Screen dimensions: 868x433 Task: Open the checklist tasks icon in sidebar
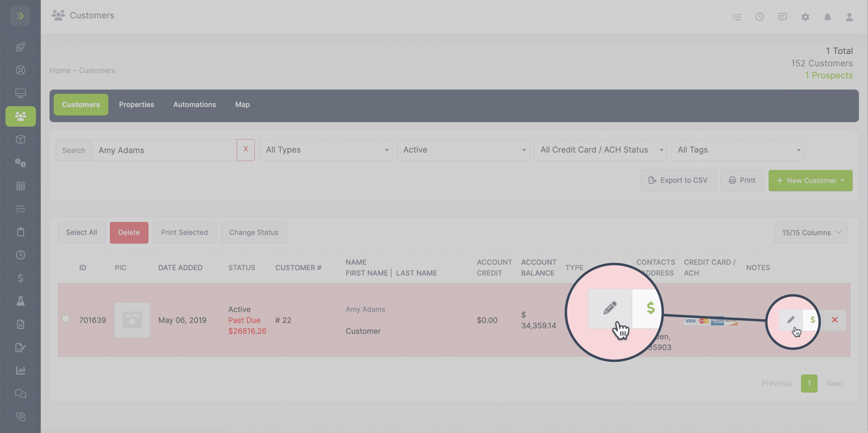20,209
